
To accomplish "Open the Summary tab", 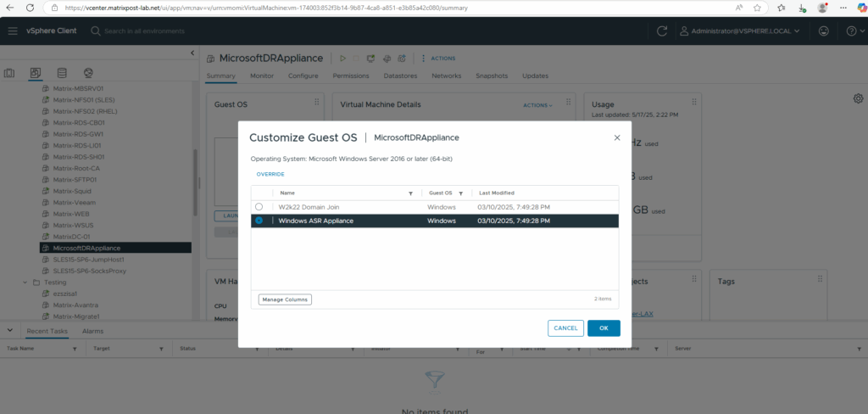I will 221,76.
